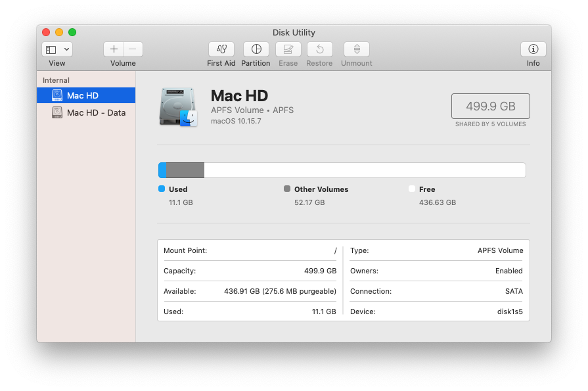The height and width of the screenshot is (391, 588).
Task: Click the gray Other Volumes swatch
Action: coord(287,189)
